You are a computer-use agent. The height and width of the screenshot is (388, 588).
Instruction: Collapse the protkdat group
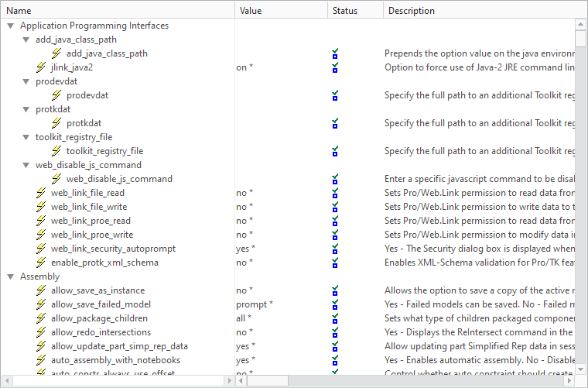point(26,109)
